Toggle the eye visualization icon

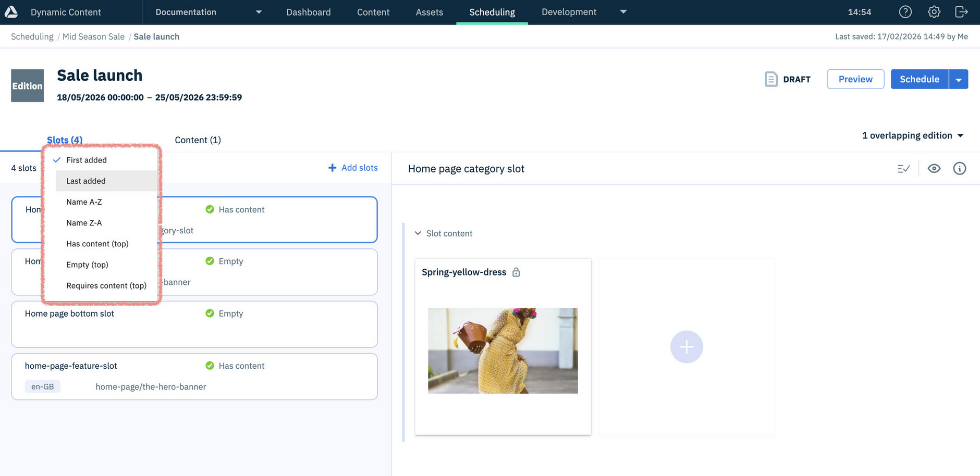pos(934,168)
